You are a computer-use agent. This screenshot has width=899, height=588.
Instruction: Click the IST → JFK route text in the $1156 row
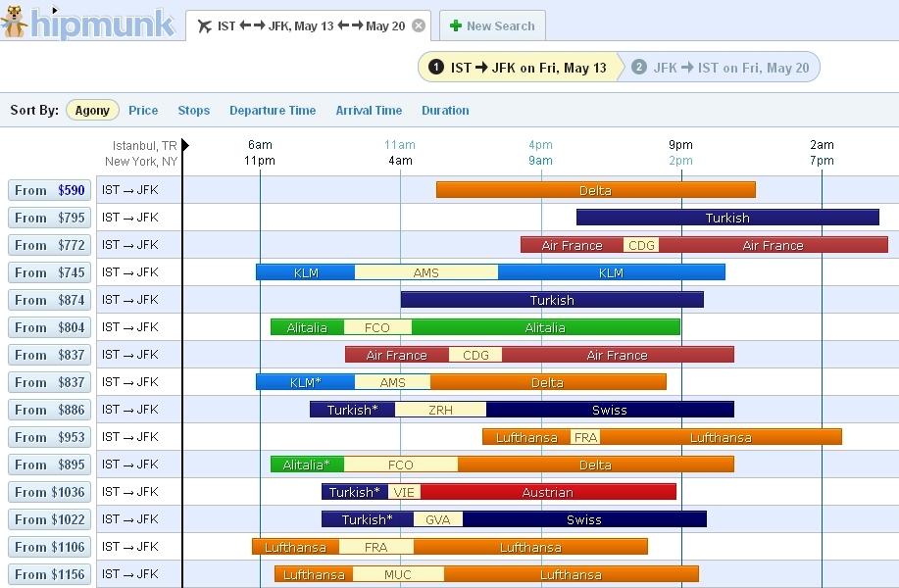130,574
